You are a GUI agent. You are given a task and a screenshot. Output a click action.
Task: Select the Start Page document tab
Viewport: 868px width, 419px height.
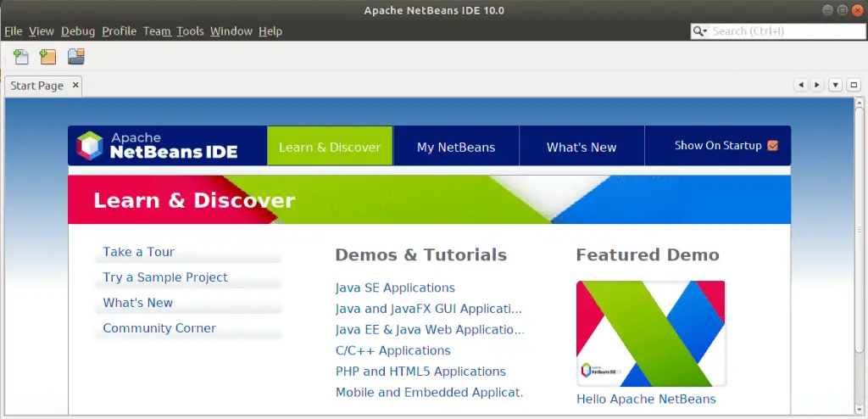(x=43, y=86)
